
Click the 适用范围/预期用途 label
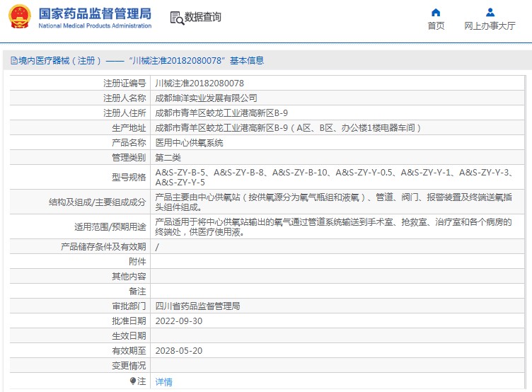coord(110,227)
